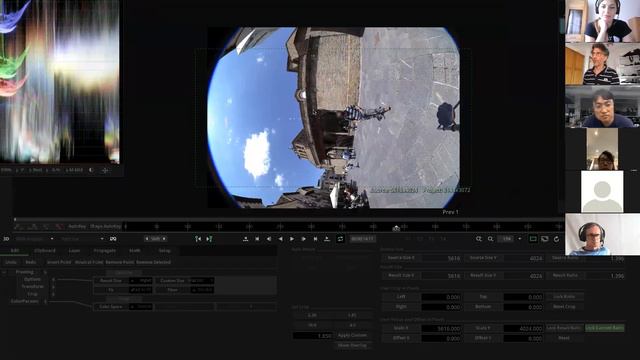This screenshot has width=640, height=360.
Task: Click the scope half-moon brightness icon
Action: tap(91, 170)
